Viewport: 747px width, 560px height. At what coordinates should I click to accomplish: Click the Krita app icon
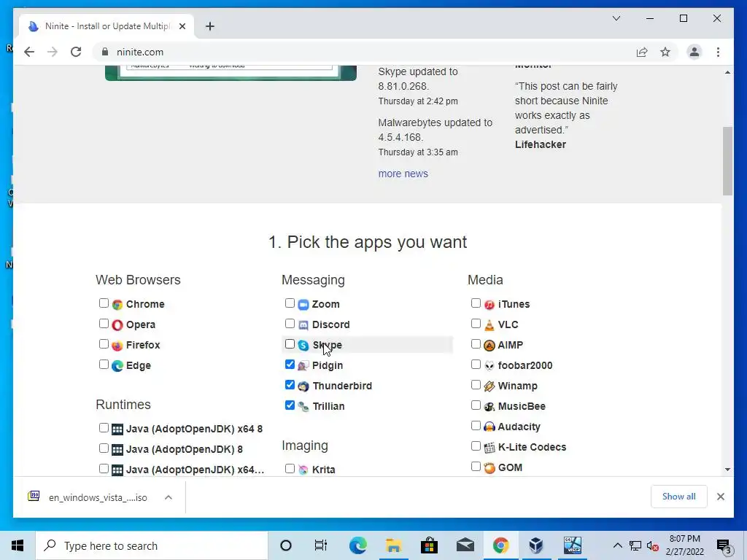pyautogui.click(x=303, y=470)
